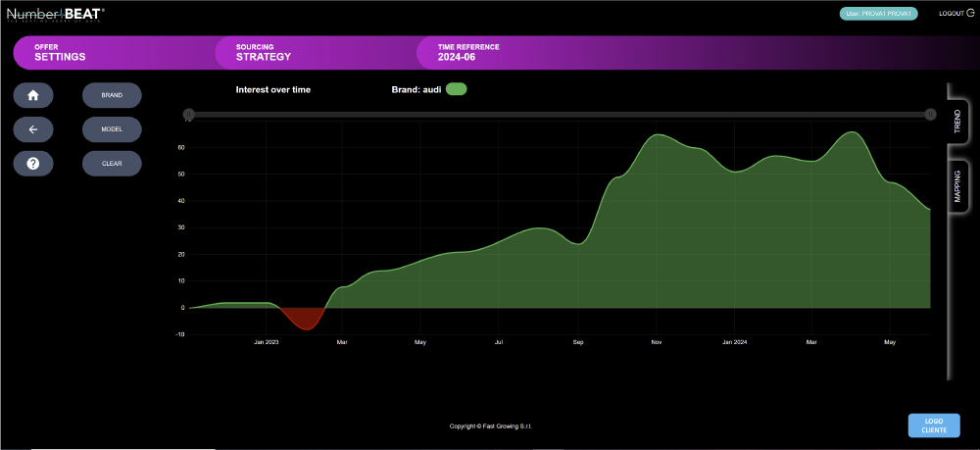This screenshot has width=980, height=450.
Task: Click the NumberBEAT logo
Action: [55, 15]
